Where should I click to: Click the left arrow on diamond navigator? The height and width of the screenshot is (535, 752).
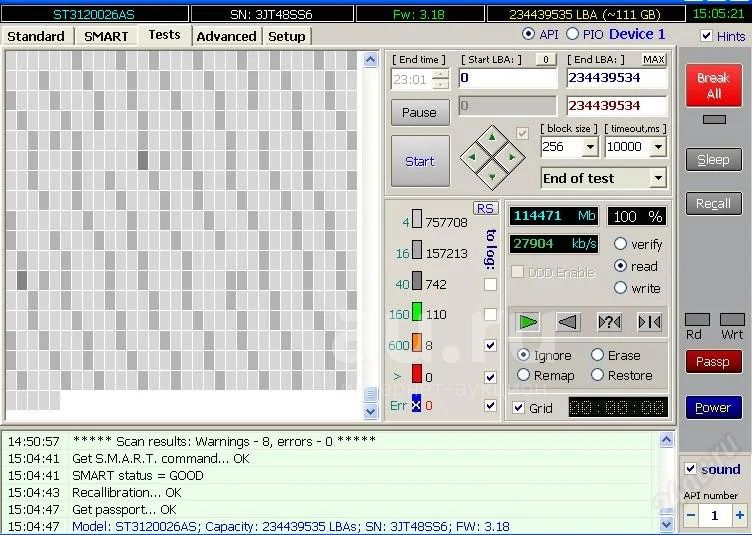(x=472, y=157)
